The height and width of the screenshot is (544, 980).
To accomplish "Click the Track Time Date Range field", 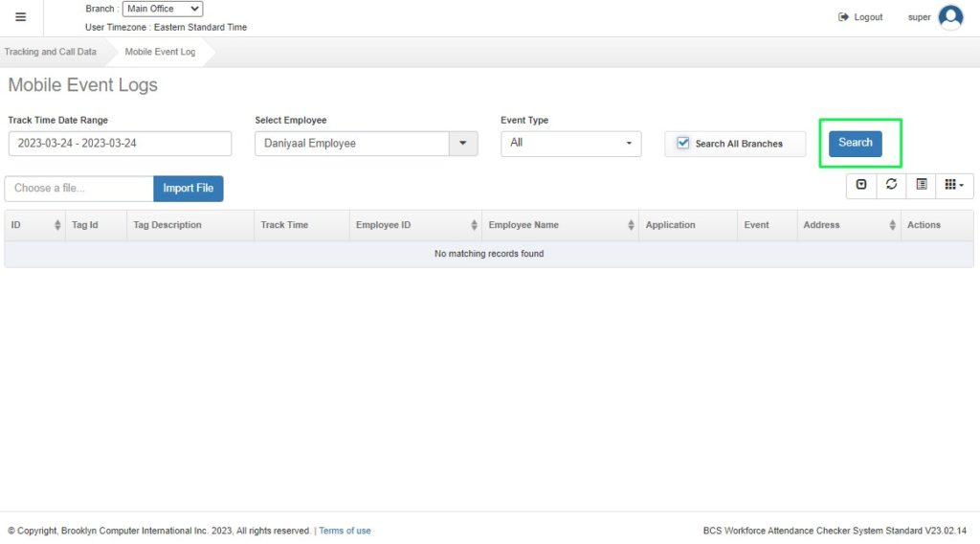I will tap(120, 144).
